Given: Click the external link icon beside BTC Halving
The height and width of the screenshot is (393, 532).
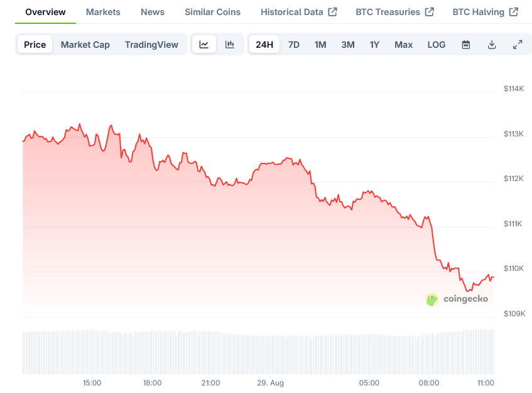Looking at the screenshot, I should [514, 12].
